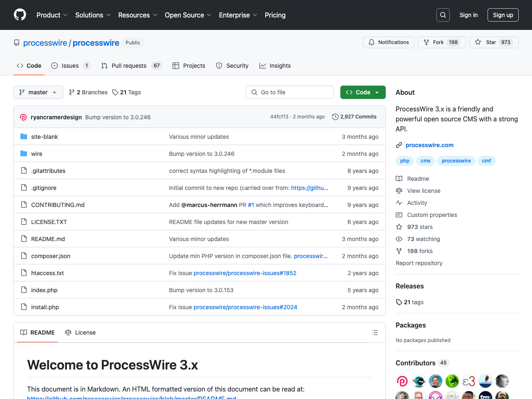Image resolution: width=532 pixels, height=399 pixels.
Task: Open the install.php file
Action: pos(45,307)
